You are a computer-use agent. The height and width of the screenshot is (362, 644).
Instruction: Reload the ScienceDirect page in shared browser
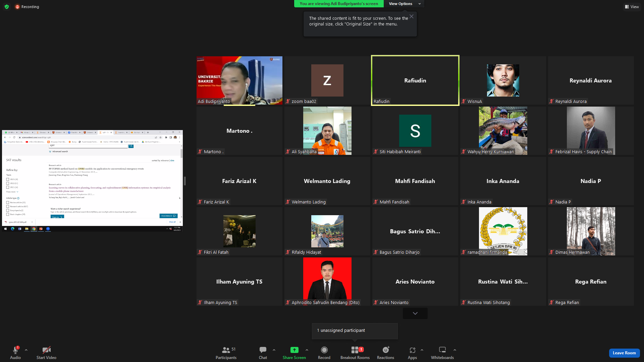pos(14,137)
